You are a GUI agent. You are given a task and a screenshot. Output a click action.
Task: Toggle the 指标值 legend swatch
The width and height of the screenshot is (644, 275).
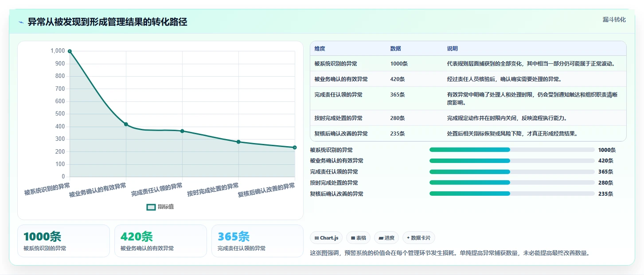point(151,207)
